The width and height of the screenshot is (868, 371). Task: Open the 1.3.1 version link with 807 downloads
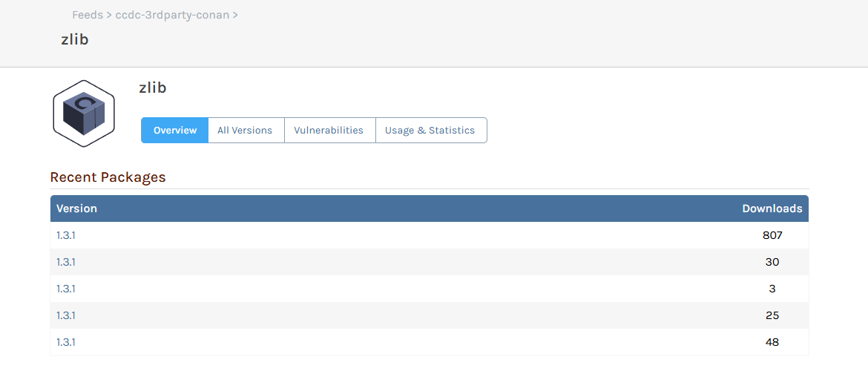66,235
